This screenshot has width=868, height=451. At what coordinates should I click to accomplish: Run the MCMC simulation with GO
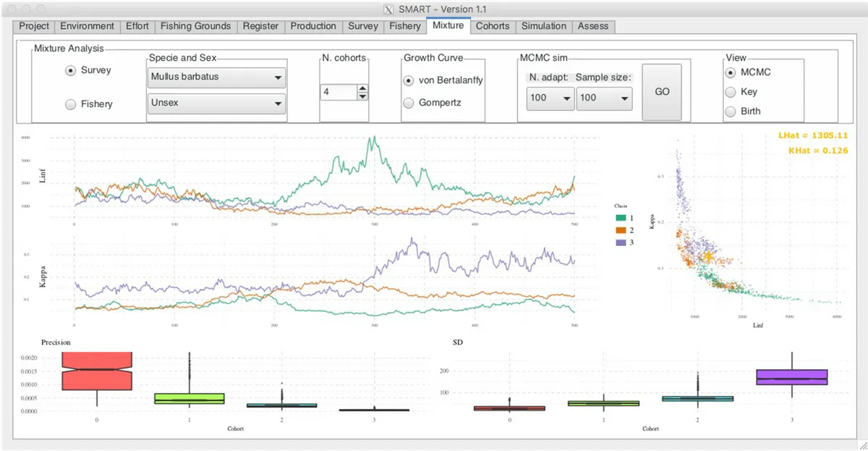(x=662, y=92)
